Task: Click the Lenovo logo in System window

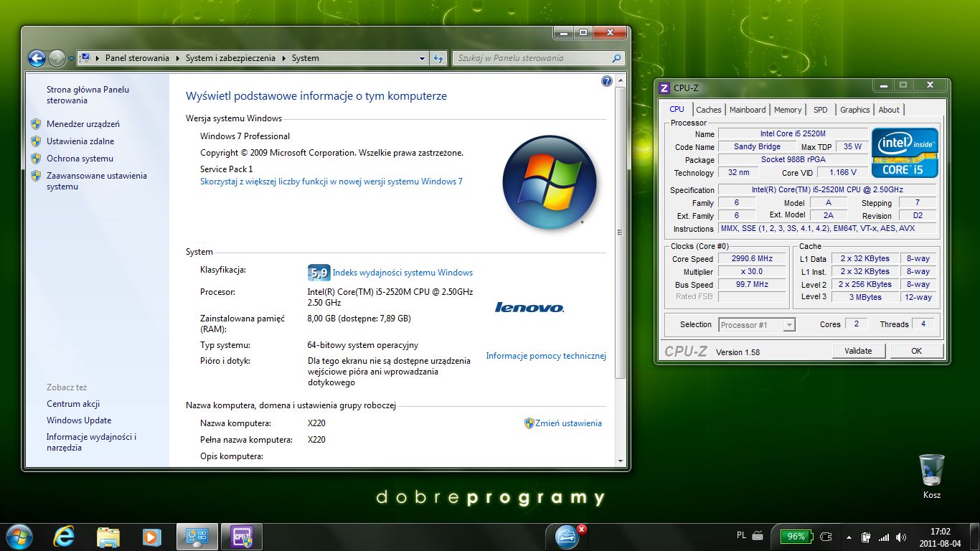Action: (x=529, y=308)
